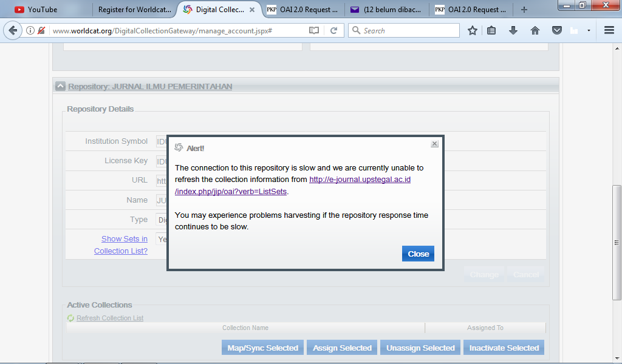Open the Firefox downloads arrow icon
This screenshot has width=622, height=364.
coord(513,30)
